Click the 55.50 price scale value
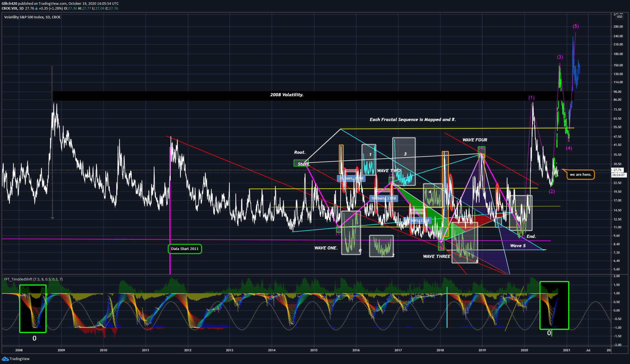This screenshot has width=630, height=364. tap(617, 127)
